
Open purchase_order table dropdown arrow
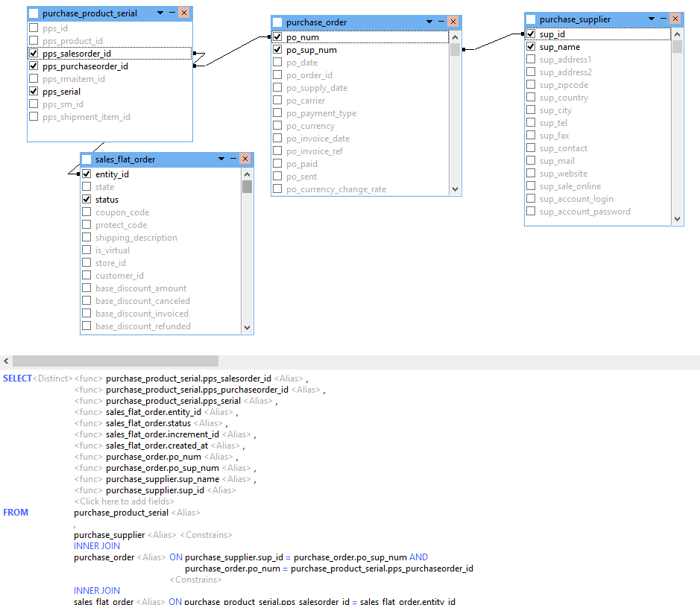[x=429, y=22]
